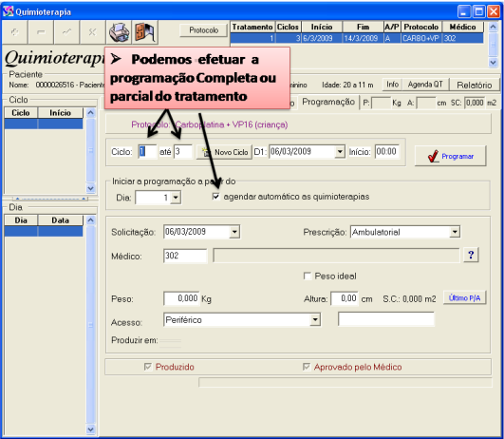Open the Acesso Periférico dropdown
This screenshot has width=504, height=439.
315,319
